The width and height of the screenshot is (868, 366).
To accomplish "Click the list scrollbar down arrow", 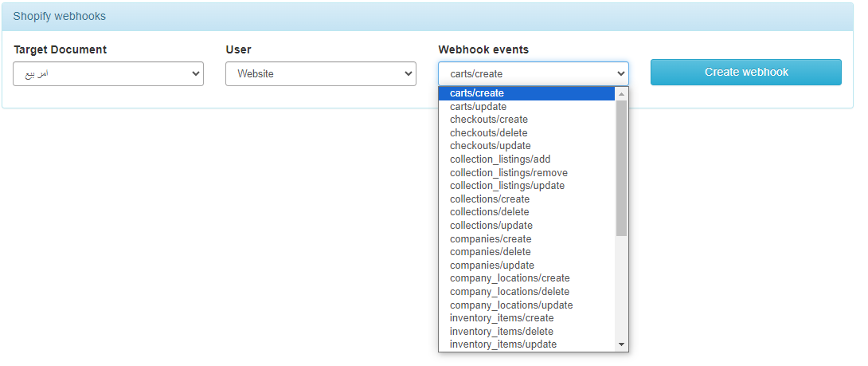I will pos(621,344).
